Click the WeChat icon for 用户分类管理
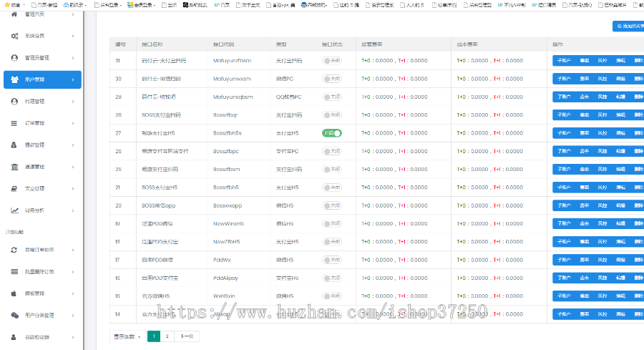The width and height of the screenshot is (644, 350). pyautogui.click(x=15, y=315)
